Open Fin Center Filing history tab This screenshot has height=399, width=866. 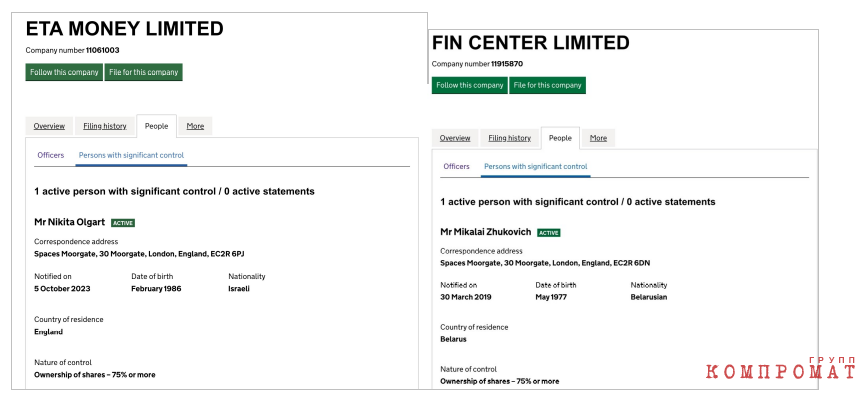click(509, 138)
